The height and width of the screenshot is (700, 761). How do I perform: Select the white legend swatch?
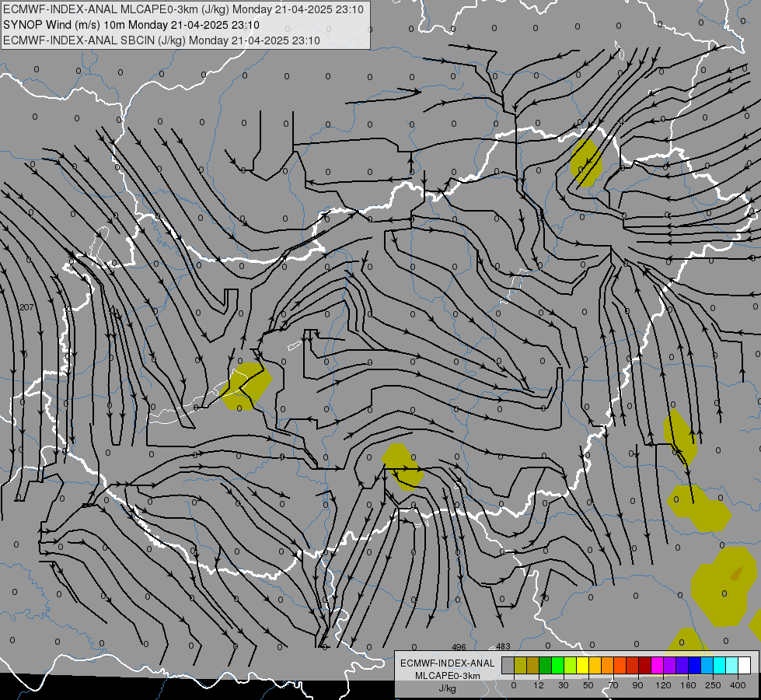744,665
